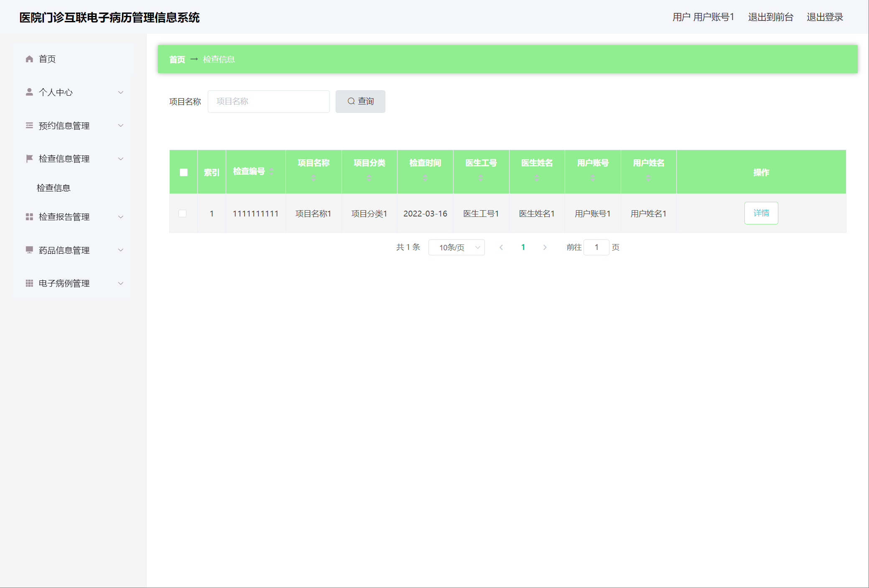Click the grid icon for 电子病例管理

point(29,283)
